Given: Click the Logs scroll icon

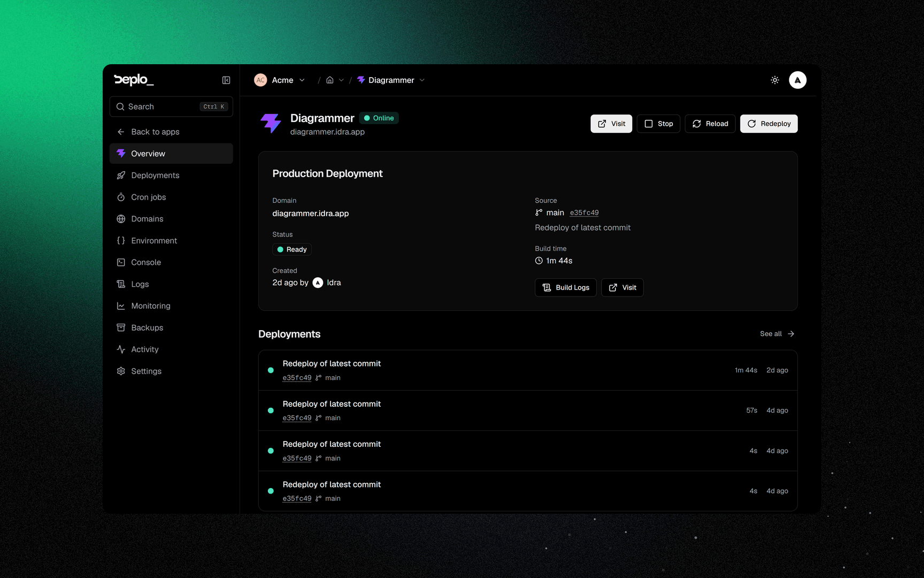Looking at the screenshot, I should pos(121,284).
